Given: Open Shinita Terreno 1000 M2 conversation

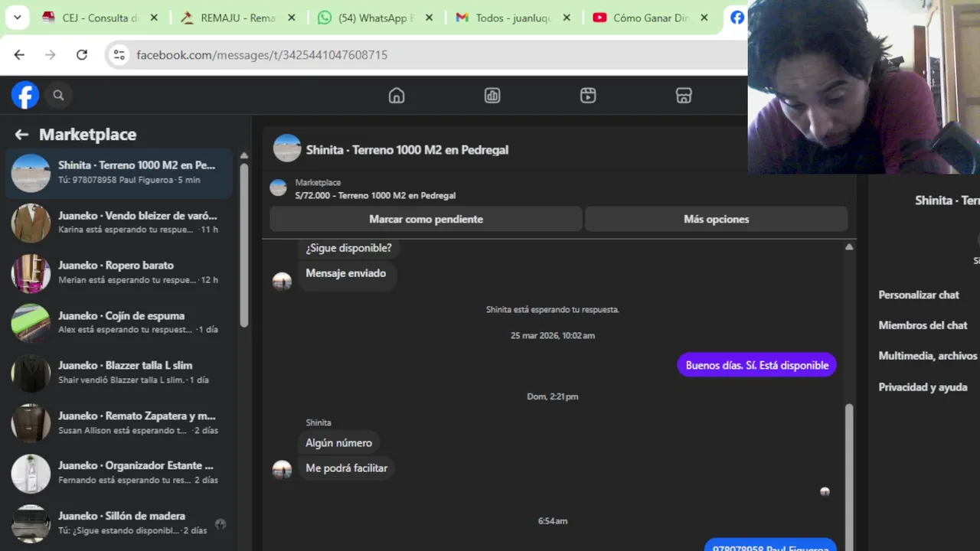Looking at the screenshot, I should 119,173.
